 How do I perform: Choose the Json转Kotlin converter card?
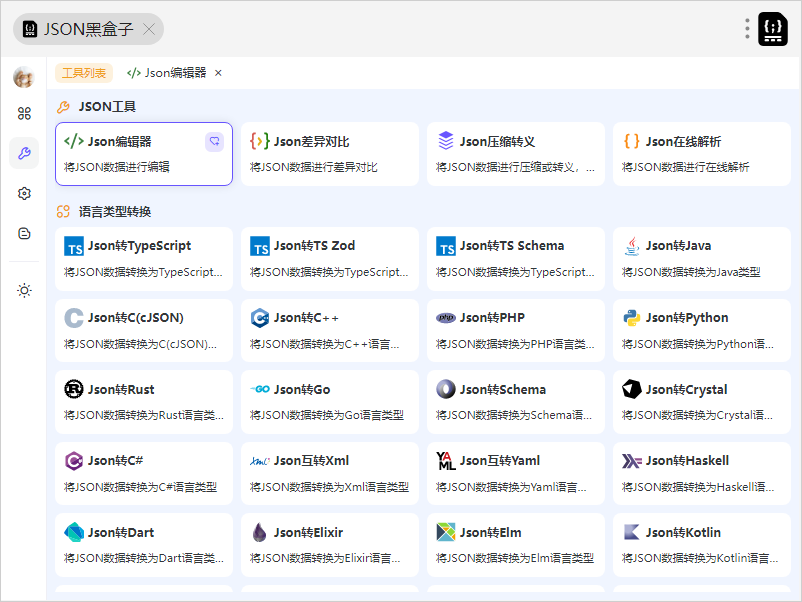click(x=702, y=544)
